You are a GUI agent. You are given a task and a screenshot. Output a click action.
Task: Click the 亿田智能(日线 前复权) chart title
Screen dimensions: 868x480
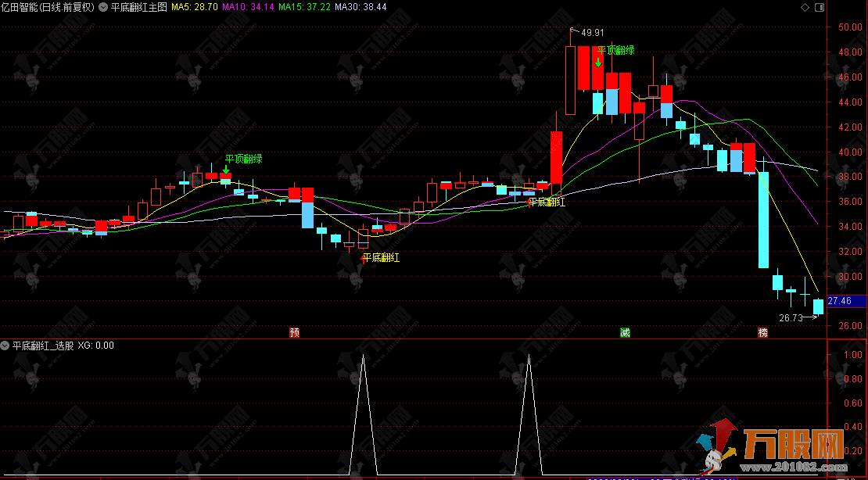point(48,7)
